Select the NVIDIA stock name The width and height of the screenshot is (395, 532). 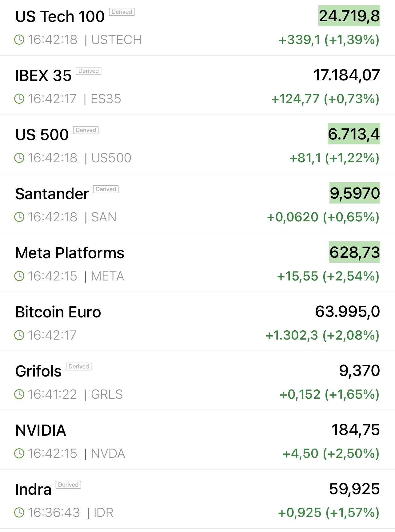(41, 430)
